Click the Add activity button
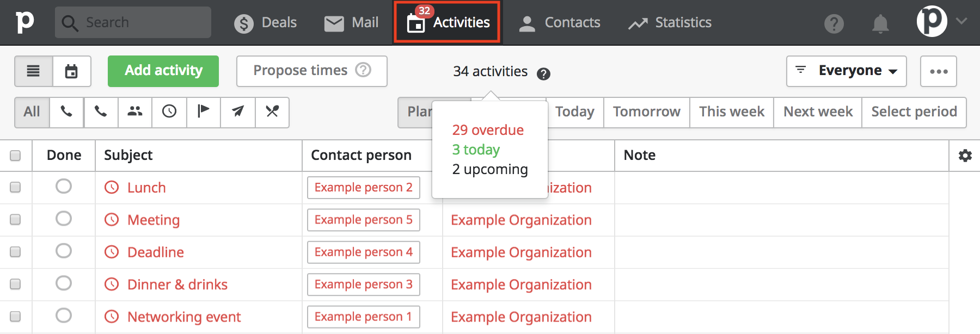Viewport: 980px width, 334px height. pos(163,71)
